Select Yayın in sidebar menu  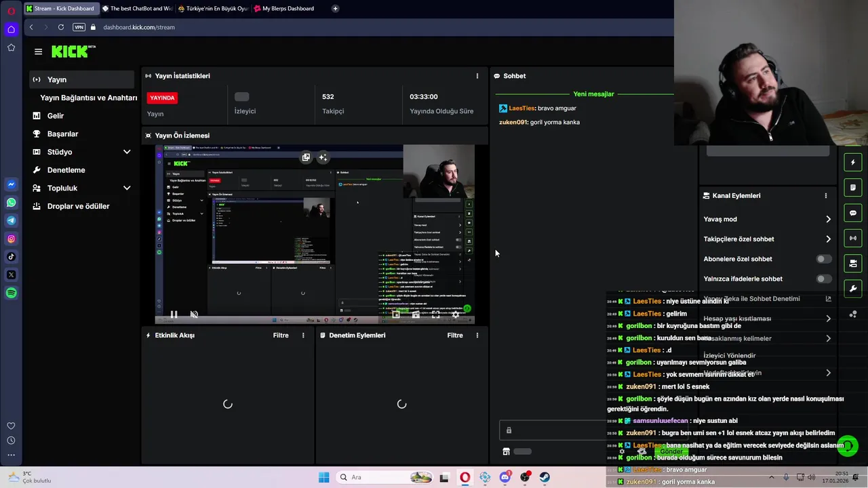[x=82, y=79]
